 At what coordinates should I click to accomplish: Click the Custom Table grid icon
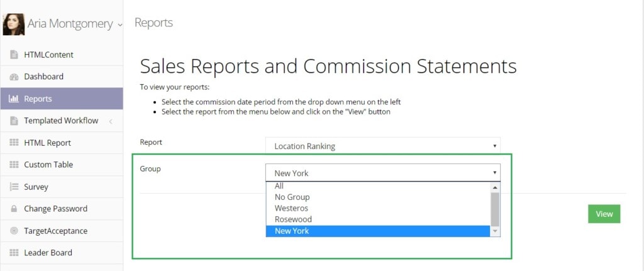tap(14, 165)
